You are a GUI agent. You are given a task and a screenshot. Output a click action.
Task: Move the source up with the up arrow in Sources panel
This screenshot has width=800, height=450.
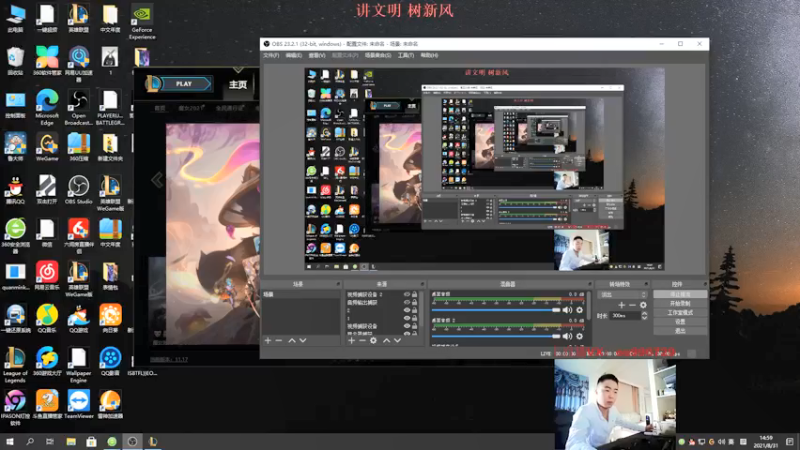(386, 340)
